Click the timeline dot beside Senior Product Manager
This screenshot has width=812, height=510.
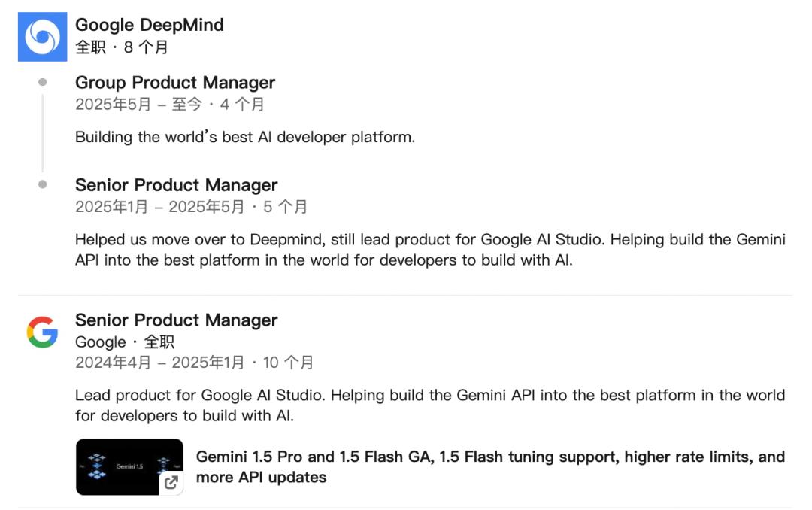42,184
